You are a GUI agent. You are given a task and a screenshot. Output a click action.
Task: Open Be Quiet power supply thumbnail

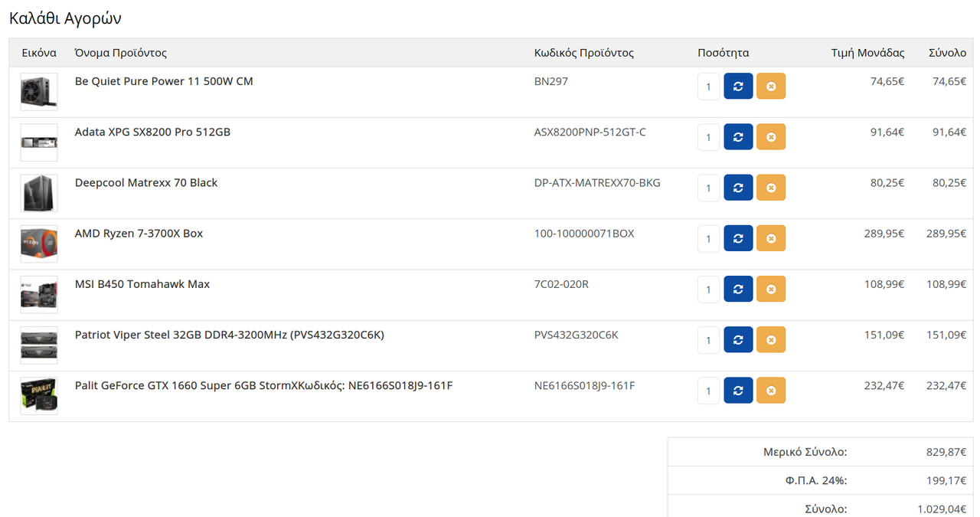point(39,92)
